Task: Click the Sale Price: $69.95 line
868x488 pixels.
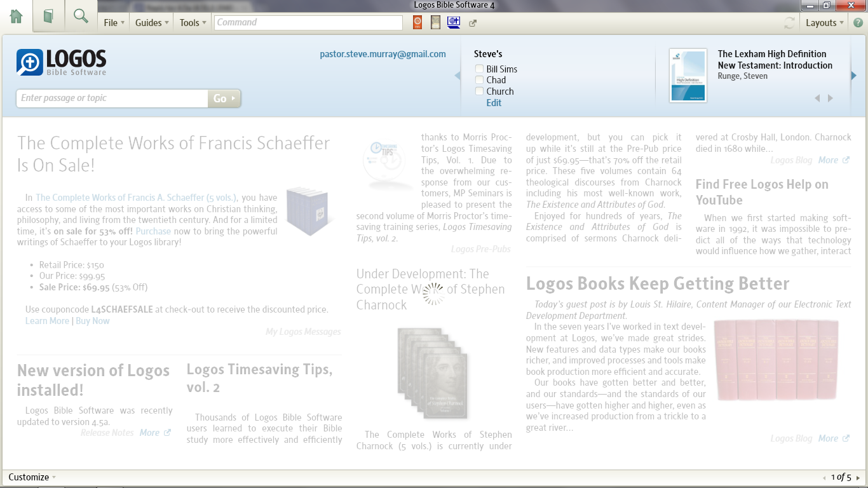Action: click(x=93, y=287)
